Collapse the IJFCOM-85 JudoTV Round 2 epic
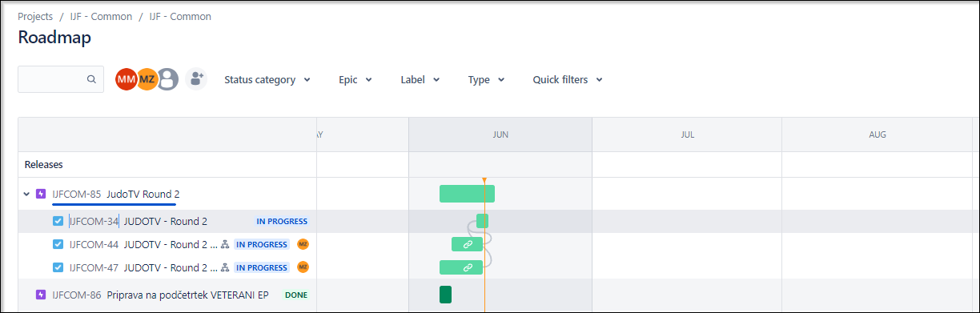This screenshot has height=313, width=980. pos(26,194)
